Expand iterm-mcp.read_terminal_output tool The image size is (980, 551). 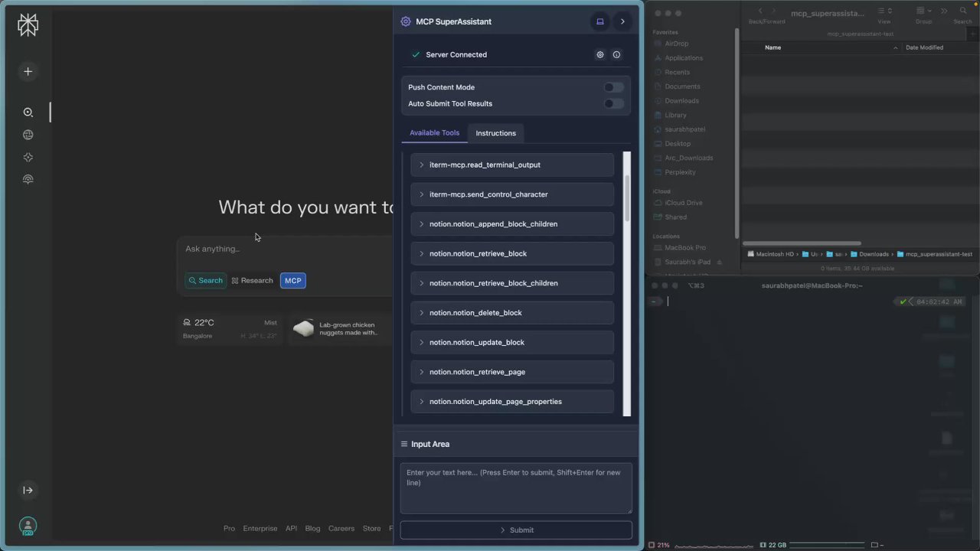[x=512, y=165]
